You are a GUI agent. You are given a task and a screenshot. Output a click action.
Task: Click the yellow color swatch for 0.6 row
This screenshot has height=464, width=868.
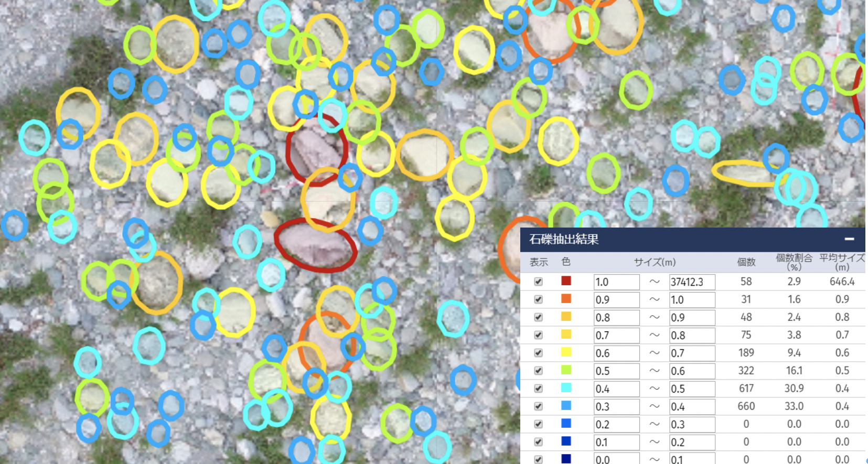pos(566,352)
